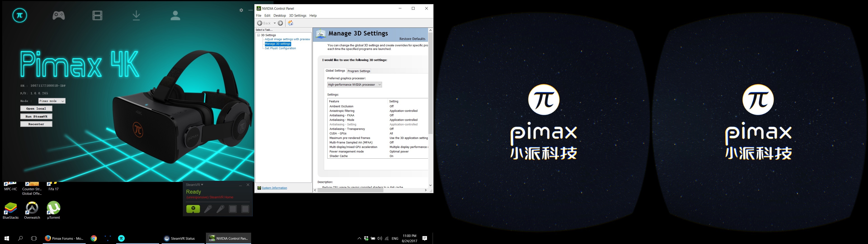
Task: Select the Power management mode row
Action: point(378,152)
